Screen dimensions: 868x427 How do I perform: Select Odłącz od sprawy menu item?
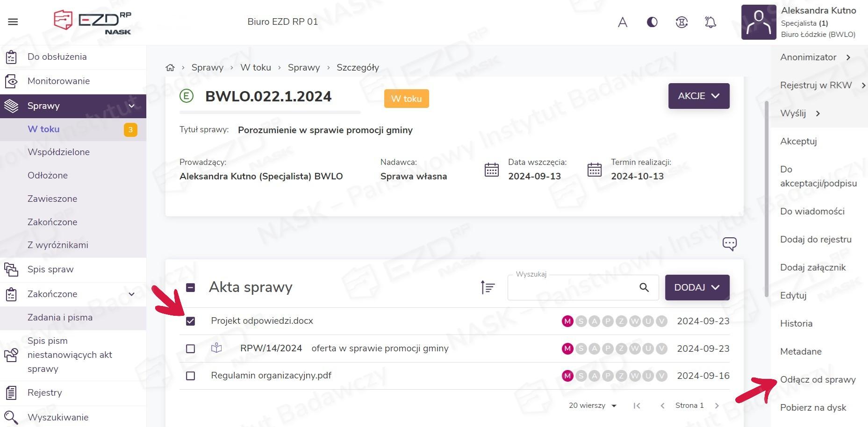[x=818, y=379]
